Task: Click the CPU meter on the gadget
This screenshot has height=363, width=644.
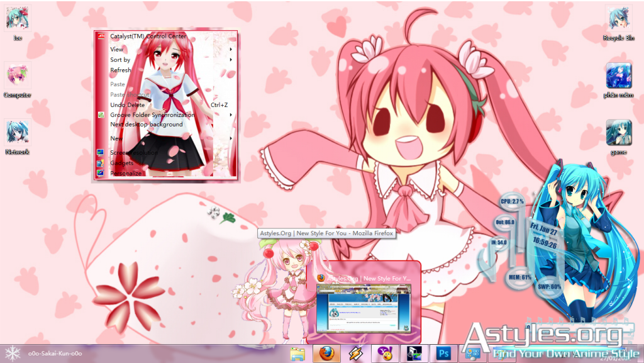Action: coord(512,201)
